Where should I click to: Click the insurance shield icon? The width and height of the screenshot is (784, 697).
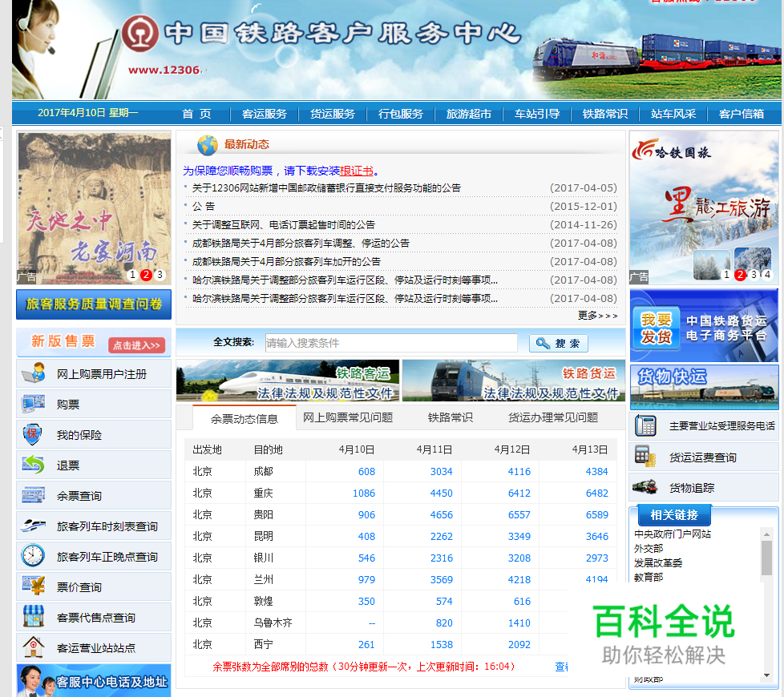33,434
